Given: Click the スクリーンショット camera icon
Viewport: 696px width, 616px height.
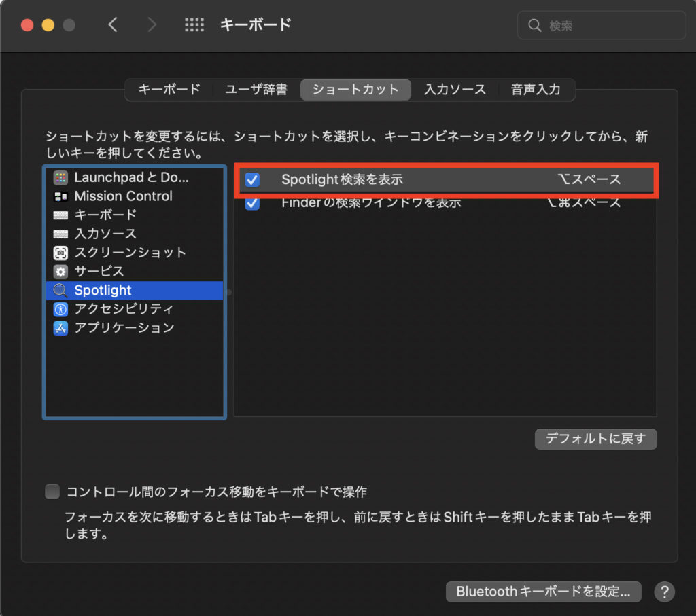Looking at the screenshot, I should coord(60,253).
